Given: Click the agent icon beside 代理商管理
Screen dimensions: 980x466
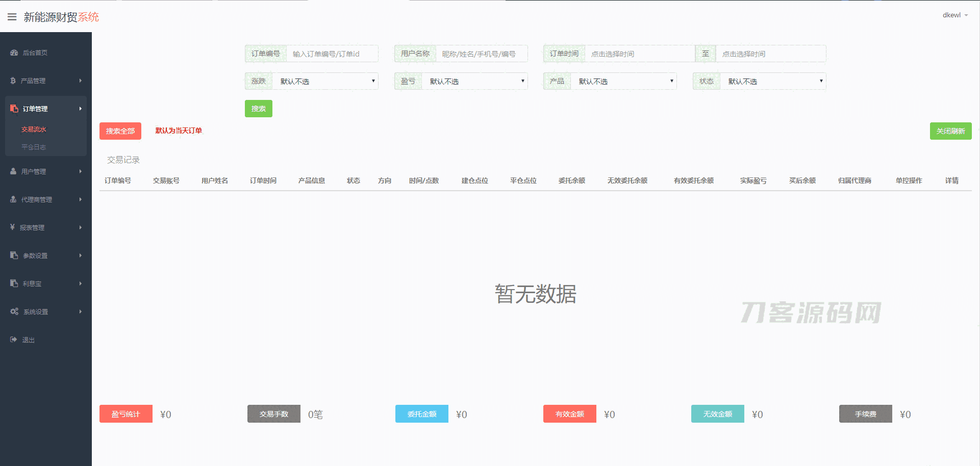Looking at the screenshot, I should point(13,199).
